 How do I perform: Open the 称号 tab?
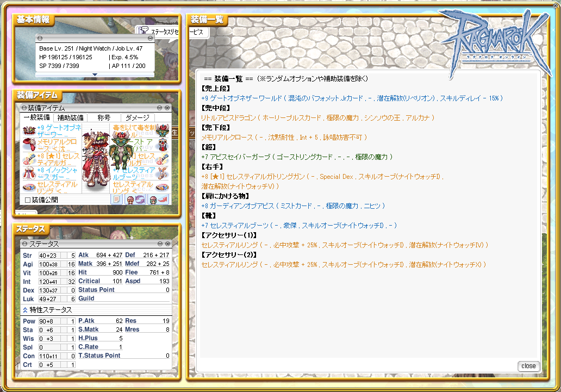coord(104,117)
